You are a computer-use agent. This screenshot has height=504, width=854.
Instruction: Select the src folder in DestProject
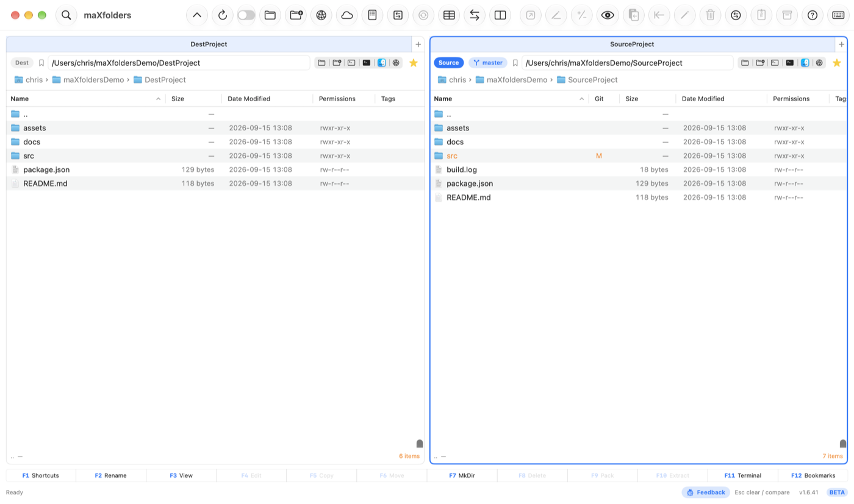point(215,156)
